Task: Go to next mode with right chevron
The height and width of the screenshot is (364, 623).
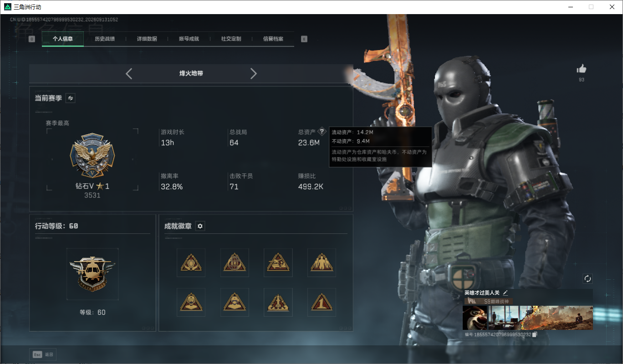Action: 254,73
